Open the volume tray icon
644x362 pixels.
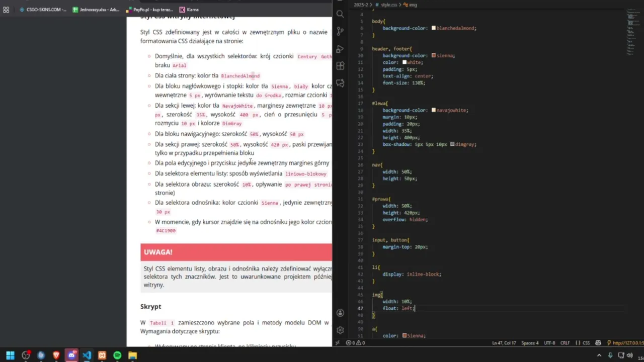coord(630,355)
